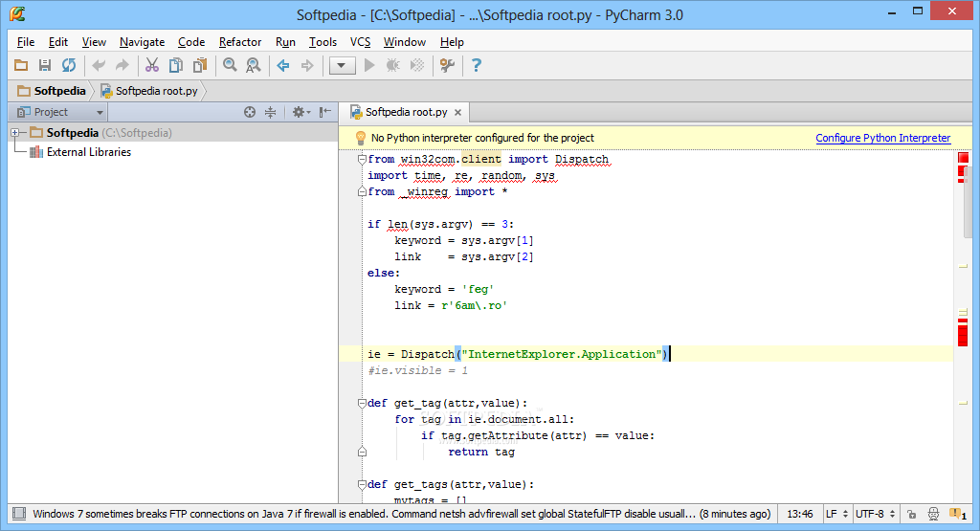This screenshot has height=531, width=980.
Task: Click the Redo arrow icon
Action: (x=122, y=65)
